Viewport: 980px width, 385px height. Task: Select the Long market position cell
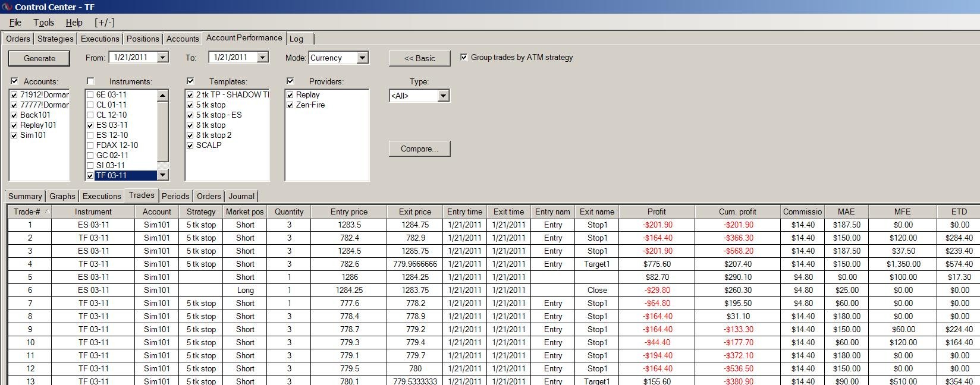[x=245, y=290]
